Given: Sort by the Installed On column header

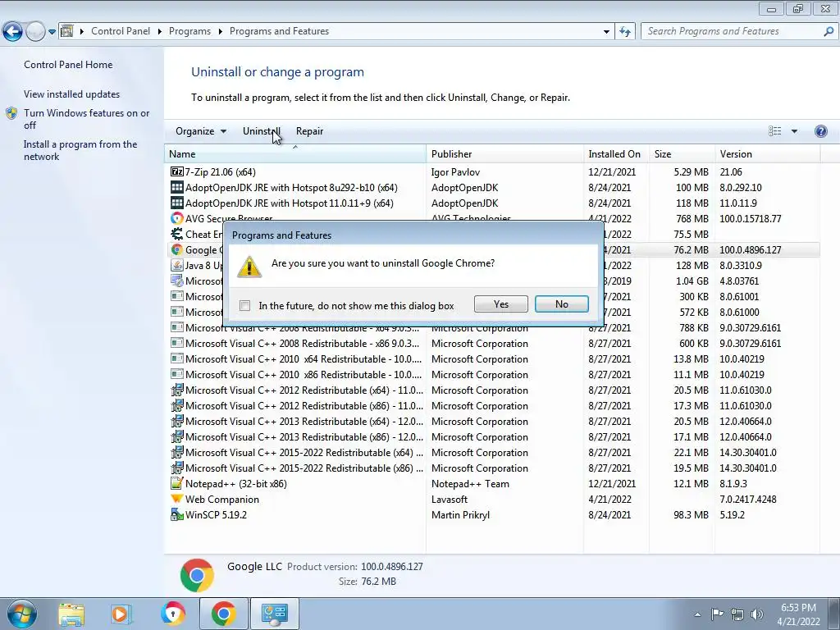Looking at the screenshot, I should point(616,153).
